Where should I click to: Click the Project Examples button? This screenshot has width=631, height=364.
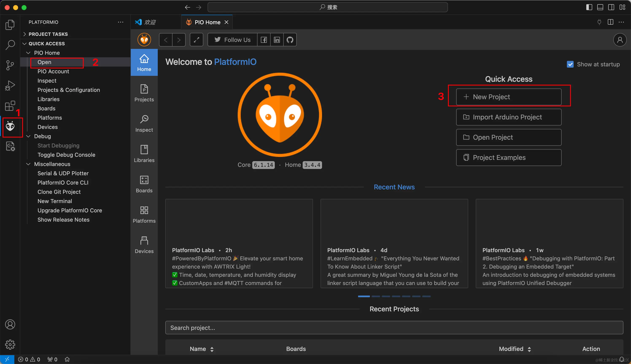click(x=509, y=158)
